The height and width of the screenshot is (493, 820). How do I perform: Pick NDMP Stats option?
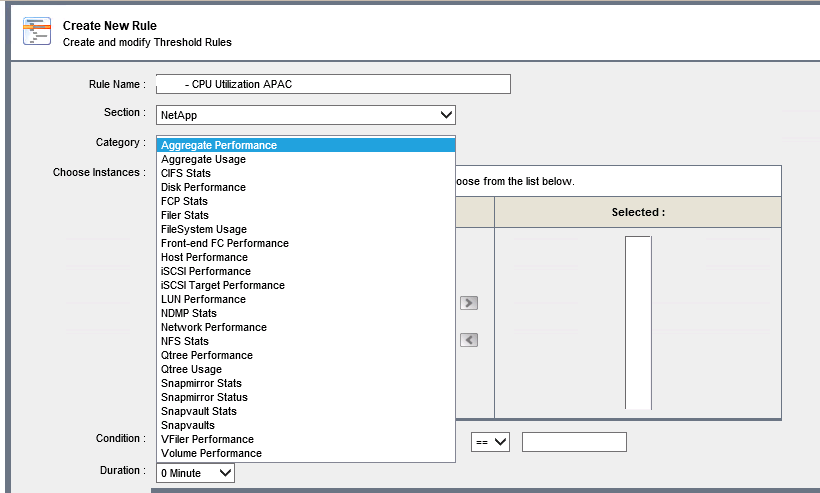coord(306,313)
